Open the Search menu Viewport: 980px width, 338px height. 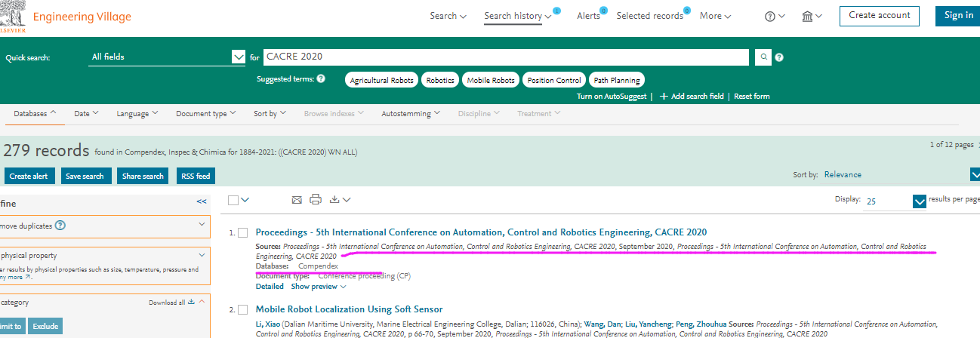click(x=448, y=16)
